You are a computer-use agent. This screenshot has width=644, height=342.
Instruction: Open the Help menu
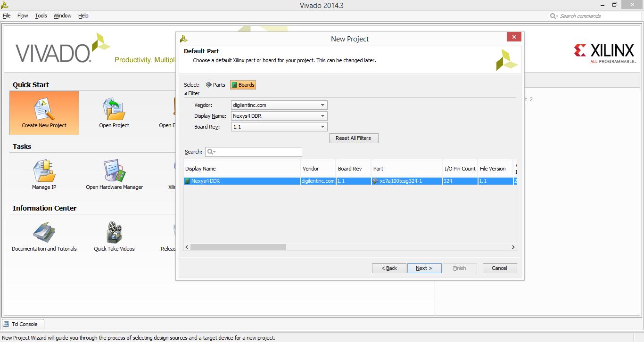click(83, 16)
